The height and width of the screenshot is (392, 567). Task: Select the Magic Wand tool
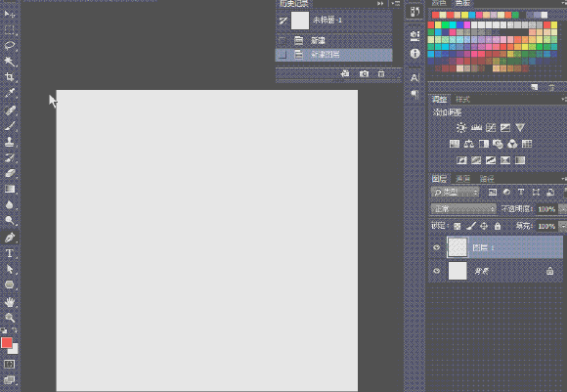pyautogui.click(x=10, y=62)
